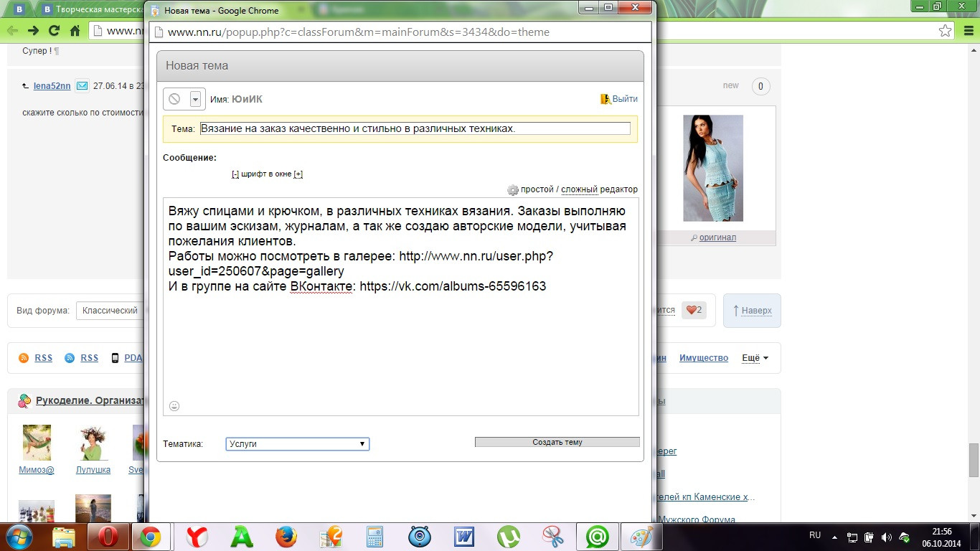Click the forward arrow in main Chrome window
The width and height of the screenshot is (980, 551).
pyautogui.click(x=33, y=30)
